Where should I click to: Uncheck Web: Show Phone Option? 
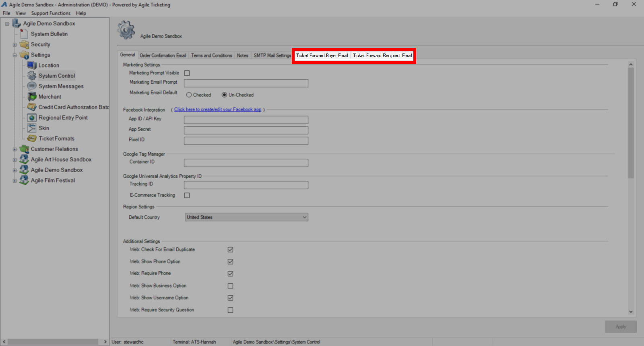pos(230,262)
